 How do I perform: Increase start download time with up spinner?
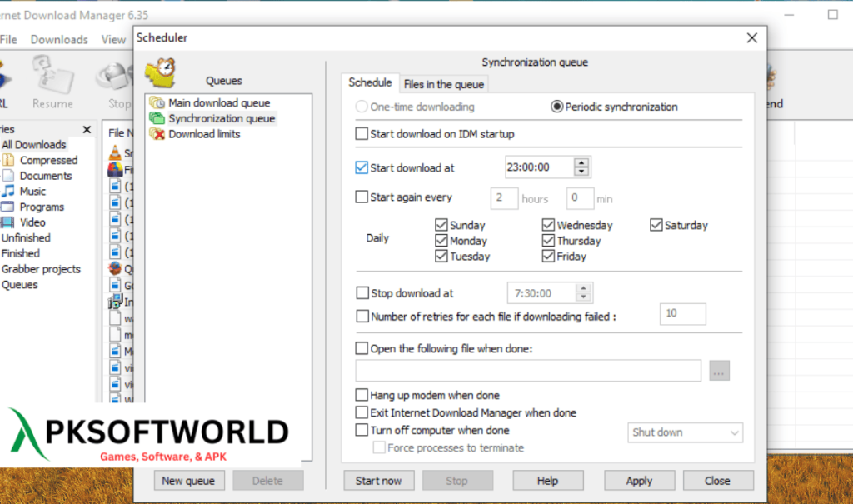click(x=581, y=162)
